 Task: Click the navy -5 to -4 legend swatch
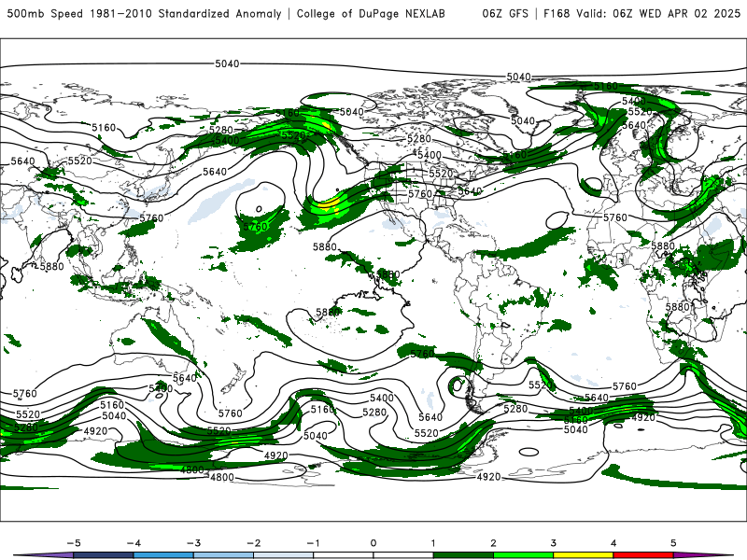coord(104,555)
